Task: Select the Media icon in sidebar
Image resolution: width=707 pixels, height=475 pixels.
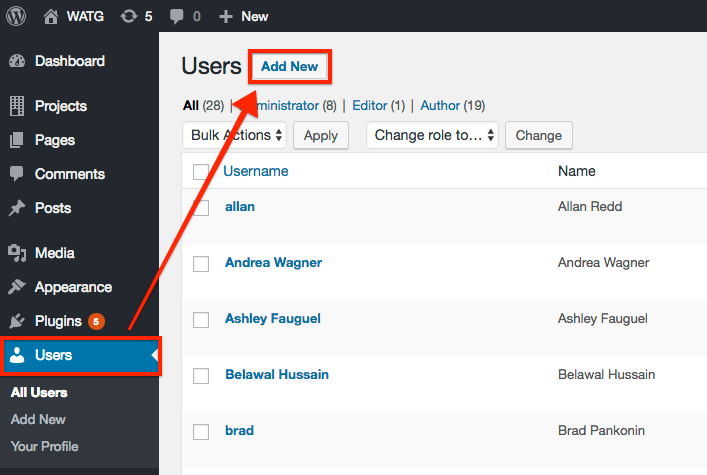Action: pos(17,253)
